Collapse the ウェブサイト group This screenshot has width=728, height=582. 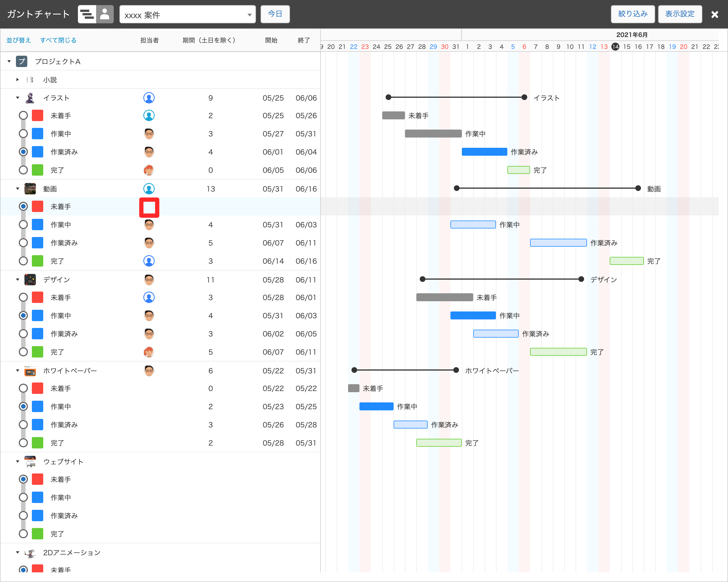coord(18,462)
